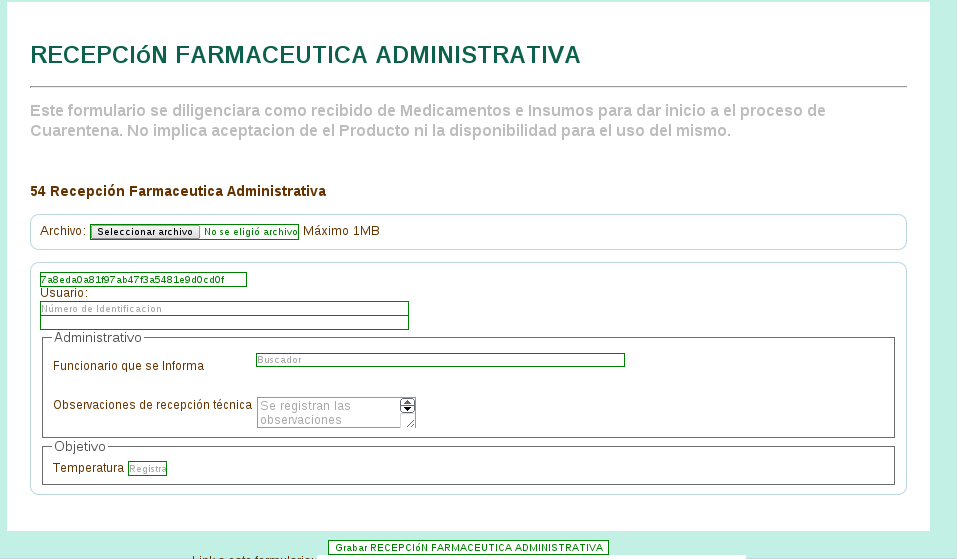Select the hash code field 7a8eda0a81f97ab47f3a5481e9d0cd0f

143,280
